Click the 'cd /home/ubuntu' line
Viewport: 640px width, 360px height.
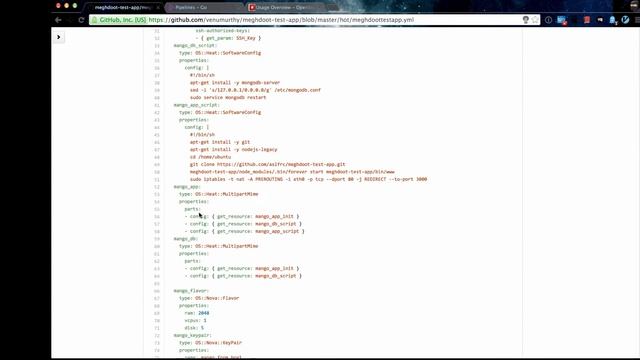(x=210, y=157)
